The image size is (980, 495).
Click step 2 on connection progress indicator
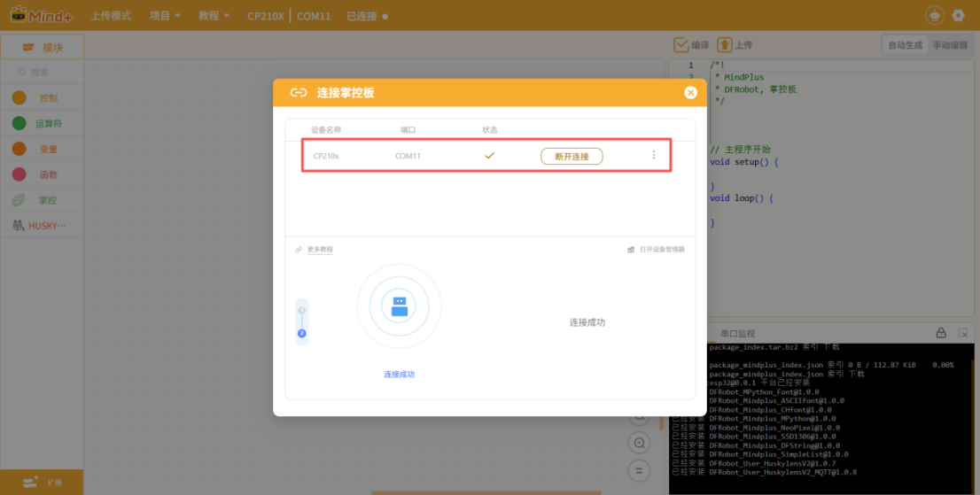(x=302, y=334)
